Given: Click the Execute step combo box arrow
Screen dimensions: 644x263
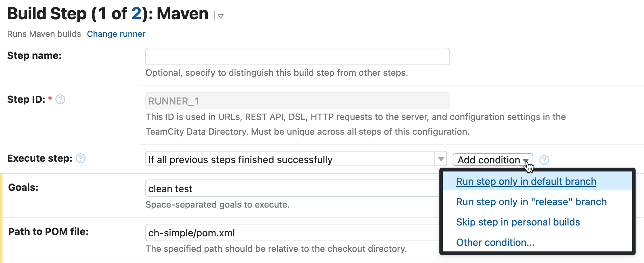Looking at the screenshot, I should 441,159.
